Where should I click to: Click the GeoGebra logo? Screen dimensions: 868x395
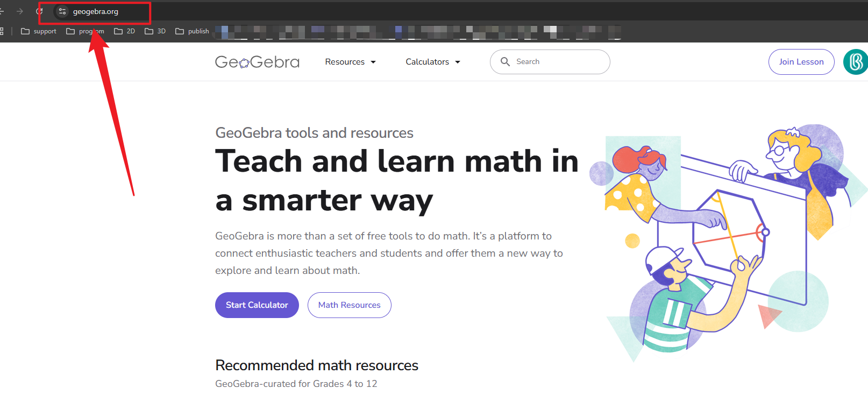(x=257, y=62)
